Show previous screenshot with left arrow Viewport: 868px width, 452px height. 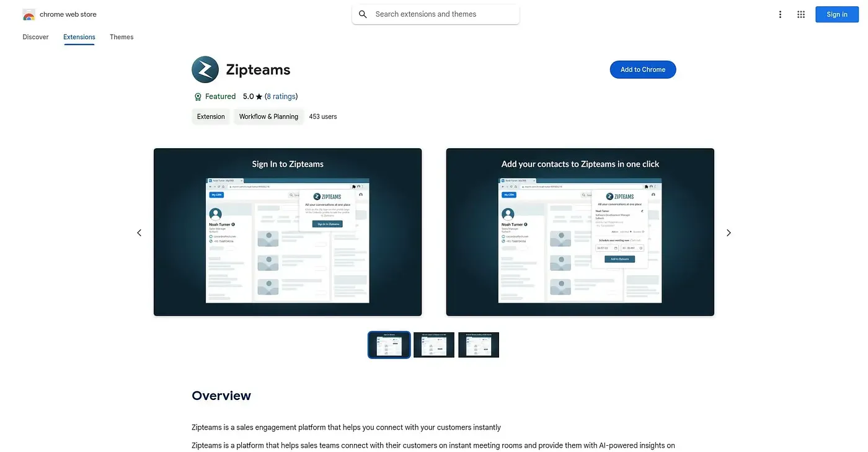pos(139,233)
